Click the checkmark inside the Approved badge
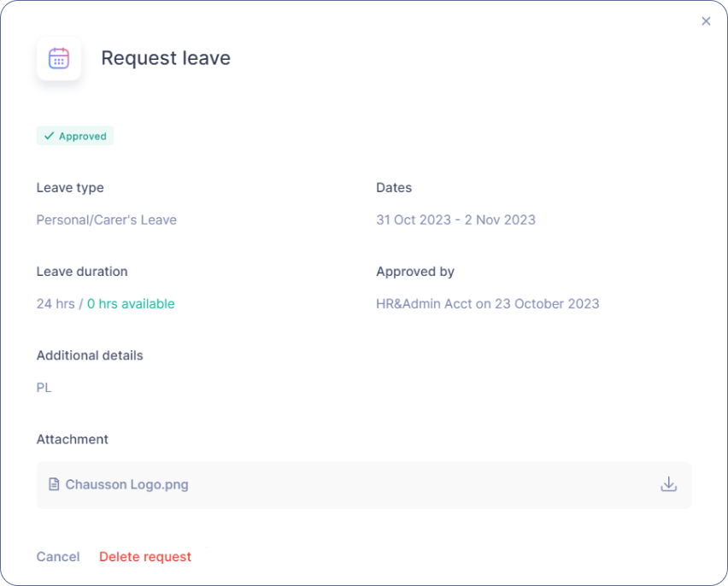 click(x=49, y=135)
